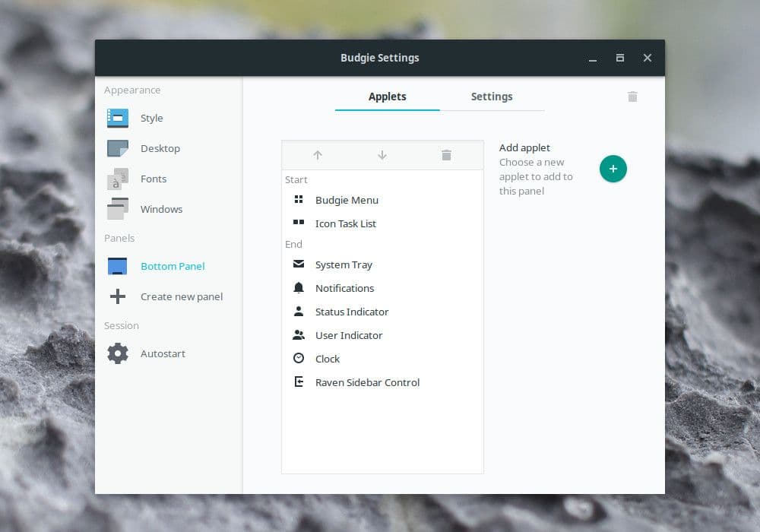The width and height of the screenshot is (760, 532).
Task: Click the System Tray envelope icon
Action: [299, 264]
